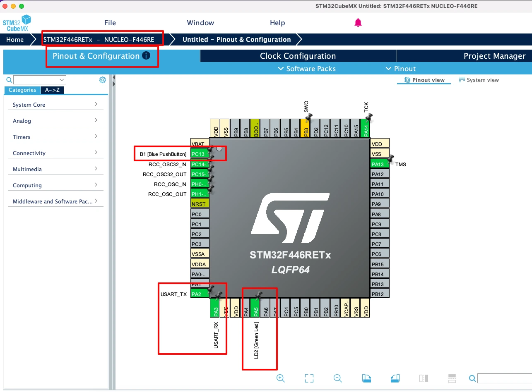
Task: Expand Middleware and Software Packs category
Action: coord(55,201)
